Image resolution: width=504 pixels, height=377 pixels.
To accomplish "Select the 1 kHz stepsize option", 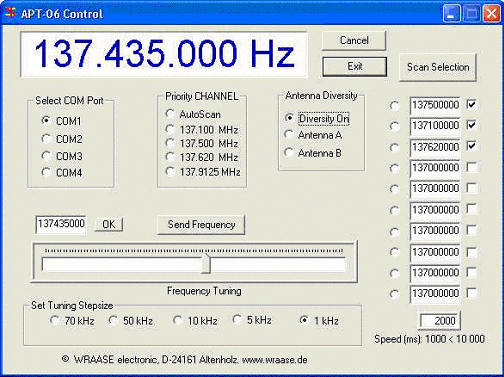I will click(319, 321).
